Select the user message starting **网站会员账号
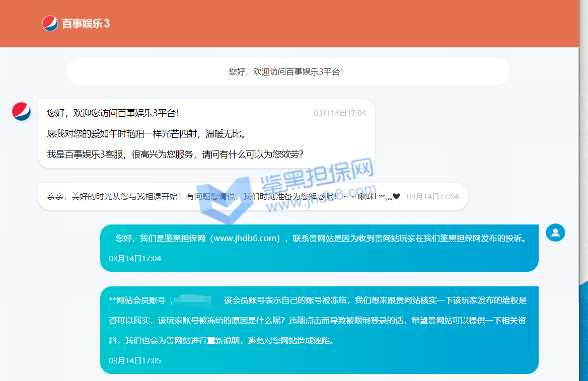Screen dimensions: 588x381 click(x=318, y=320)
